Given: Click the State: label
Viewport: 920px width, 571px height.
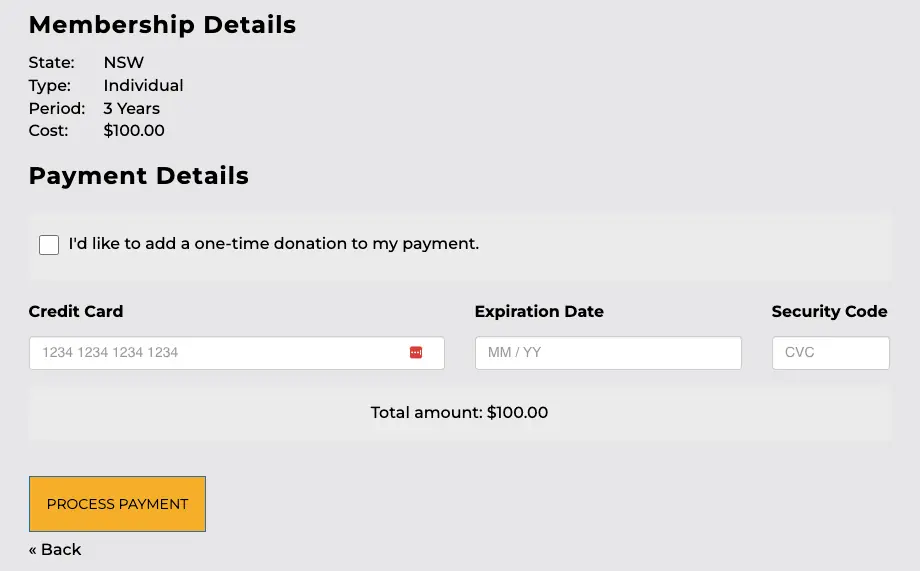Looking at the screenshot, I should tap(51, 62).
